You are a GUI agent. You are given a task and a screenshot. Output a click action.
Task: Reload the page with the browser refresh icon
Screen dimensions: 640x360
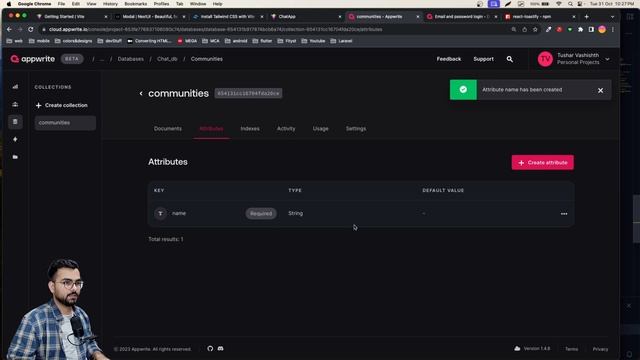(x=31, y=29)
